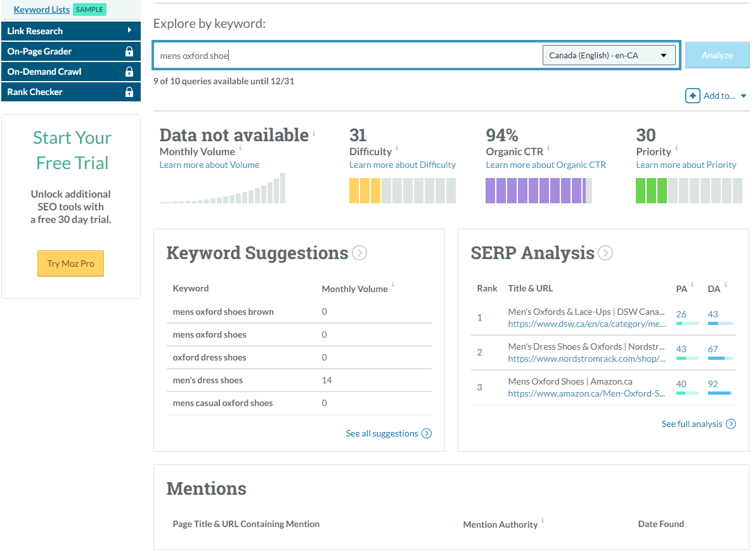Screen dimensions: 755x560
Task: Click info icon next to Priority
Action: 676,148
